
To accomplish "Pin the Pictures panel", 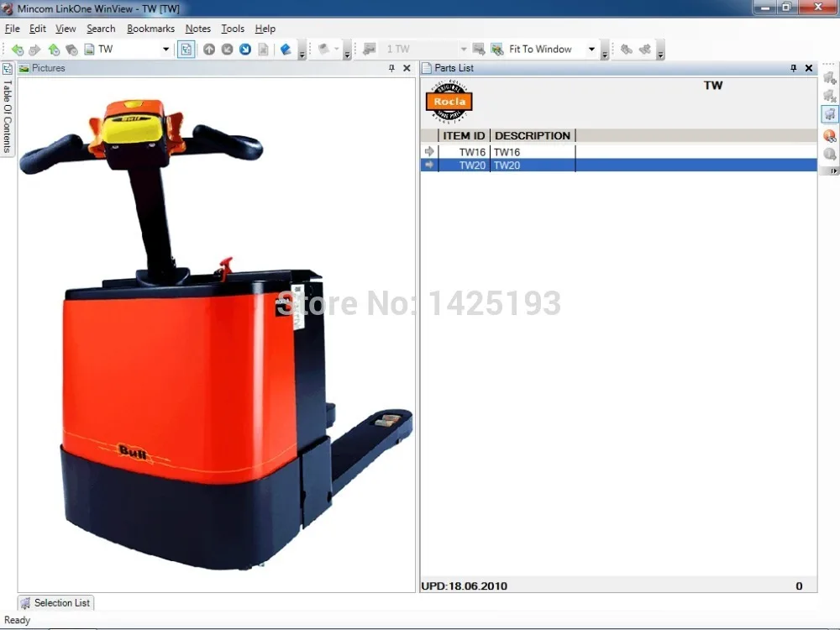I will click(x=391, y=68).
